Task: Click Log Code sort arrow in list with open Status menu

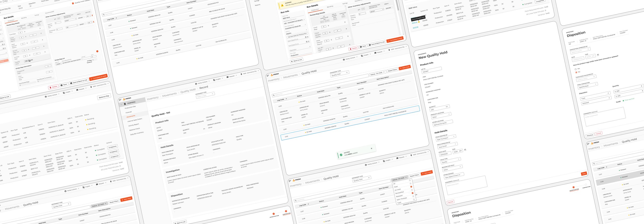Action: click(x=308, y=204)
